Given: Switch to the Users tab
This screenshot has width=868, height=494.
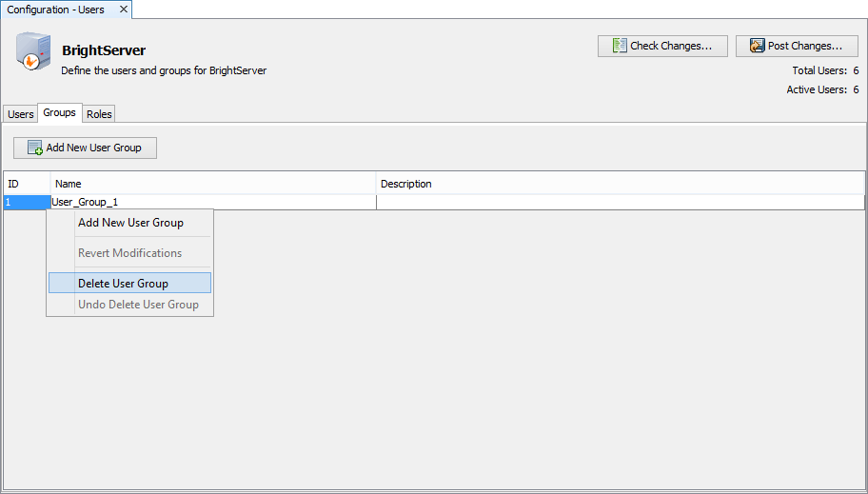Looking at the screenshot, I should [x=20, y=114].
